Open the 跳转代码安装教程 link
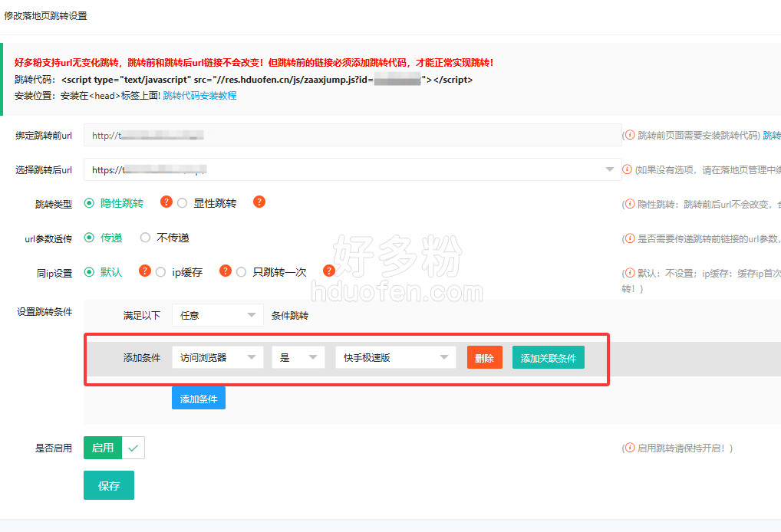This screenshot has width=781, height=532. coord(199,96)
